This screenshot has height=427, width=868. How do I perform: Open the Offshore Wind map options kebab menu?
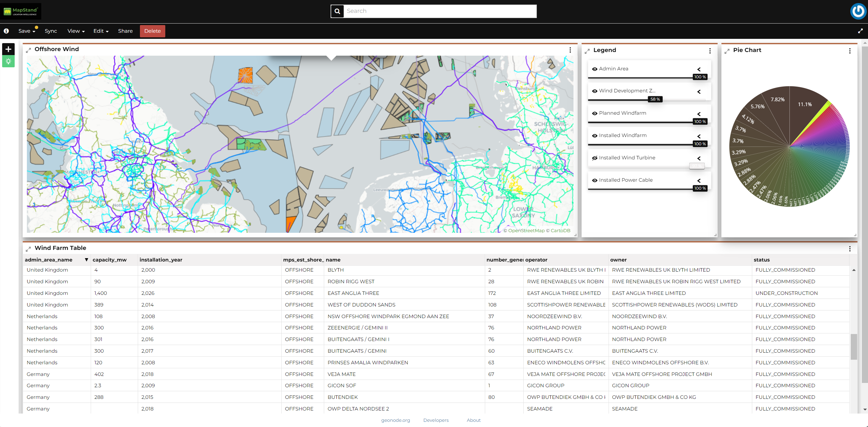click(x=570, y=50)
